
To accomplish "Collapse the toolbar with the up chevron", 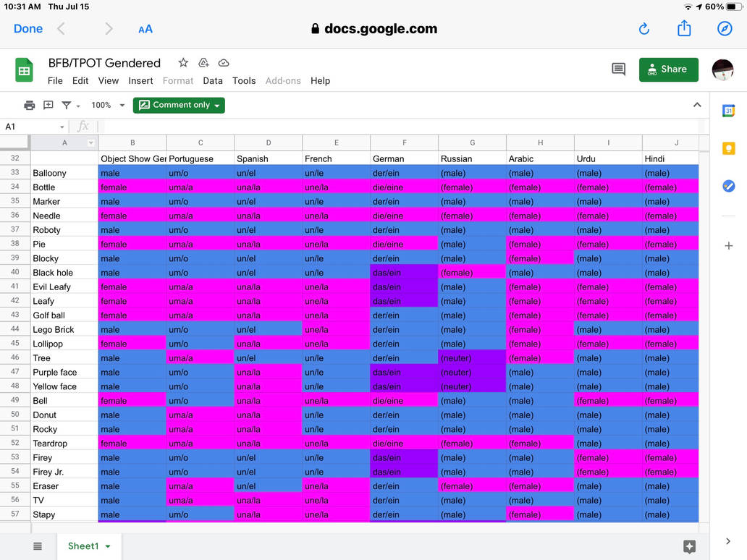I will (697, 105).
